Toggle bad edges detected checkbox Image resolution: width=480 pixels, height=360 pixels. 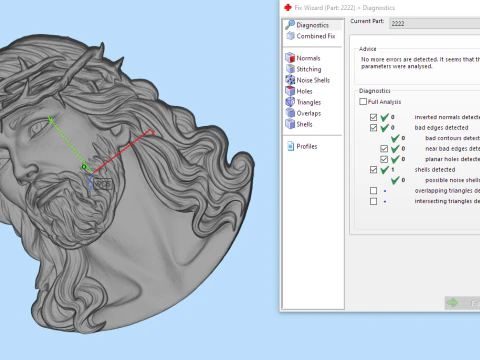pos(373,128)
